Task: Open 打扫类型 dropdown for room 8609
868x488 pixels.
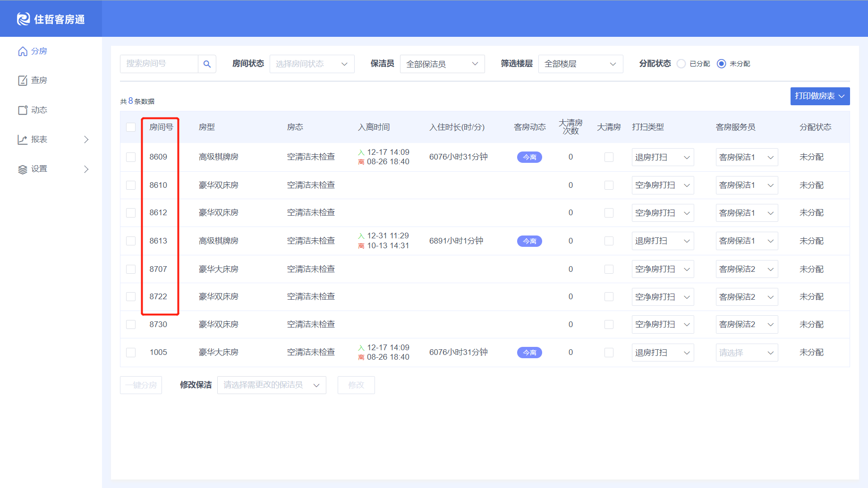Action: (663, 157)
